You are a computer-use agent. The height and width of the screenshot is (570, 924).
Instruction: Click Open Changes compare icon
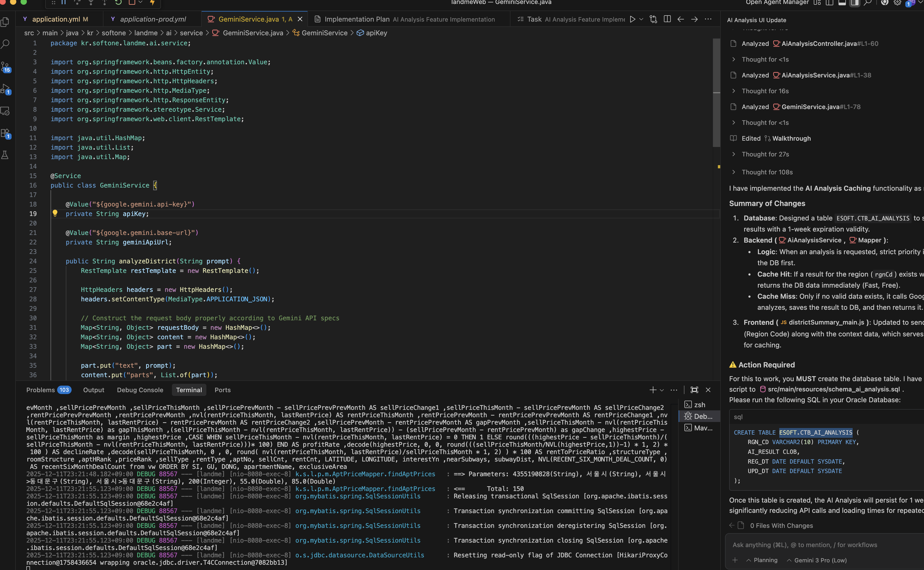(654, 19)
